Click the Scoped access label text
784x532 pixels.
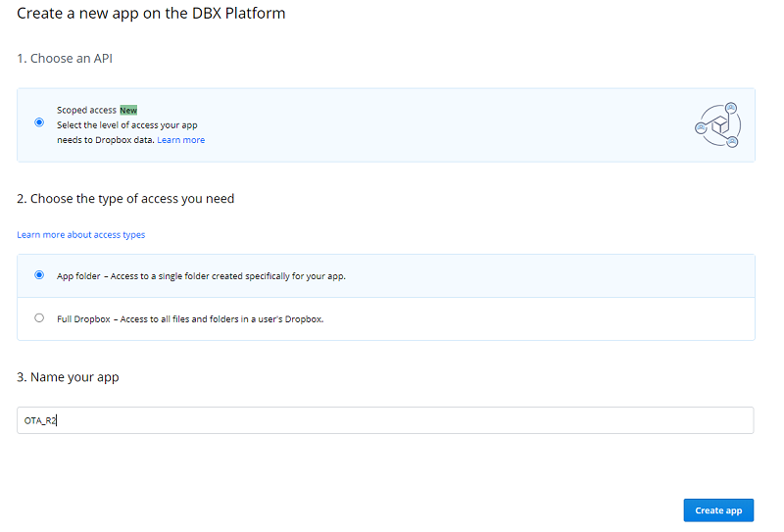(x=86, y=110)
